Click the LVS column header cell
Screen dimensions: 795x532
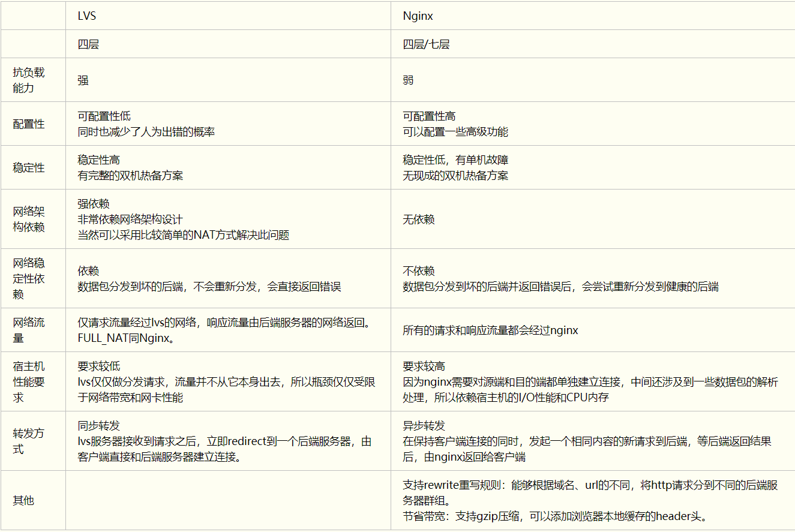tap(228, 16)
